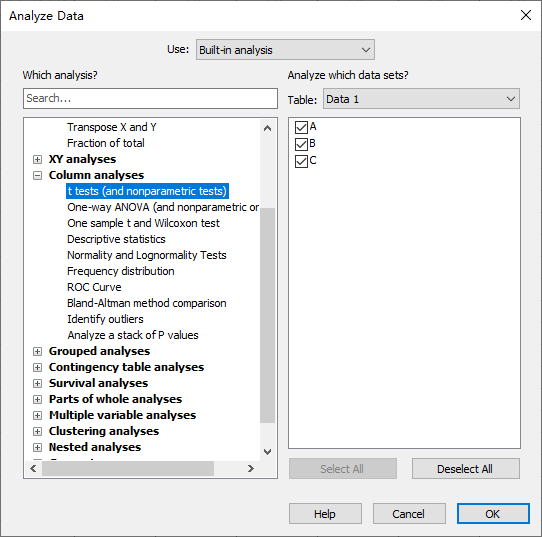Image resolution: width=542 pixels, height=537 pixels.
Task: Expand the Multiple variable analyses node
Action: [37, 415]
